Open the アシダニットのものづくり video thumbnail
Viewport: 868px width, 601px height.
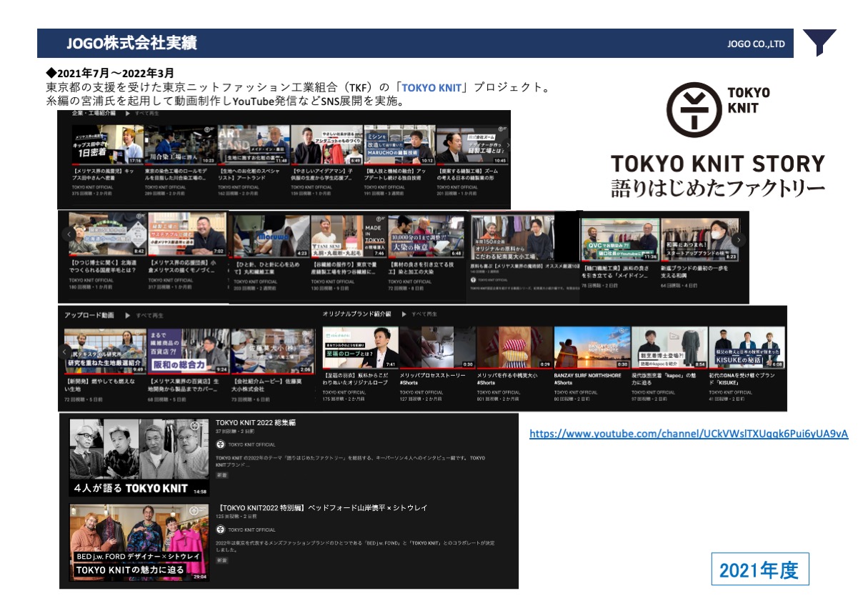click(326, 146)
